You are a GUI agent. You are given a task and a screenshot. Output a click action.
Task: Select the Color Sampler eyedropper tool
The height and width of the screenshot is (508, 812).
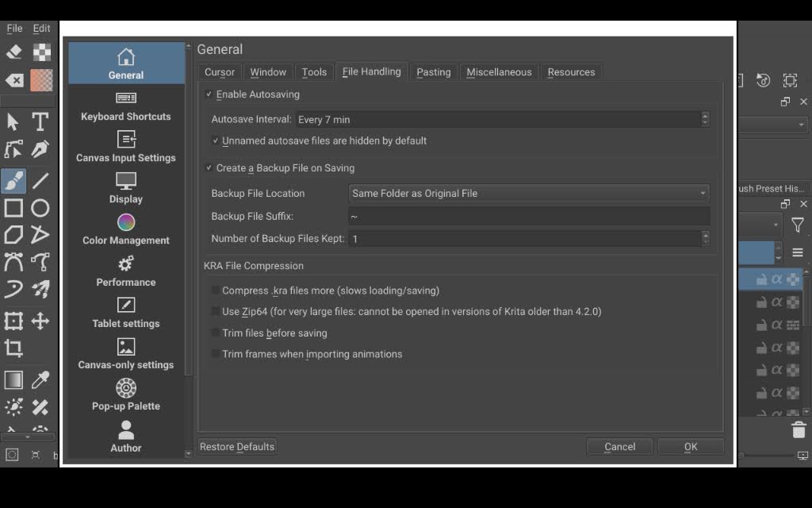click(40, 380)
